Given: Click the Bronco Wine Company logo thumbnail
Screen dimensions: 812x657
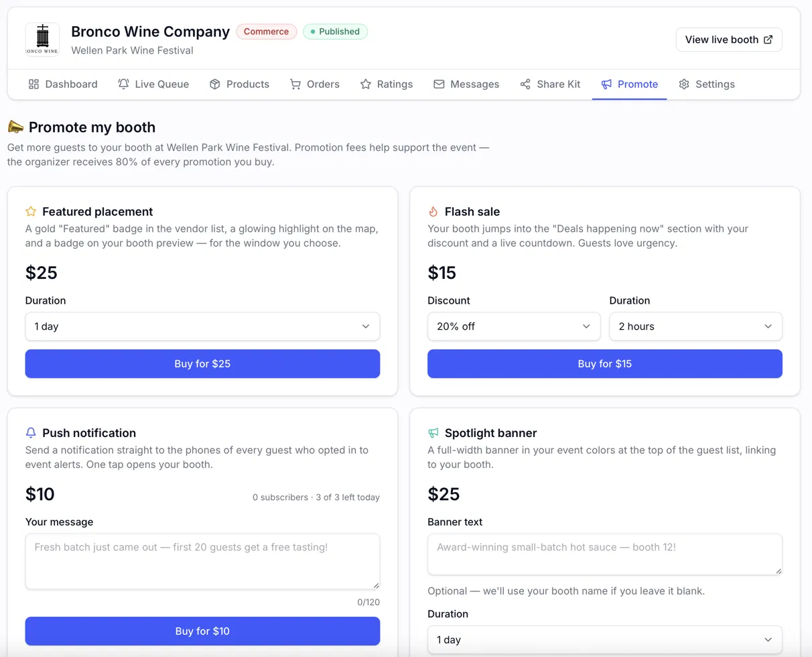Looking at the screenshot, I should 42,40.
